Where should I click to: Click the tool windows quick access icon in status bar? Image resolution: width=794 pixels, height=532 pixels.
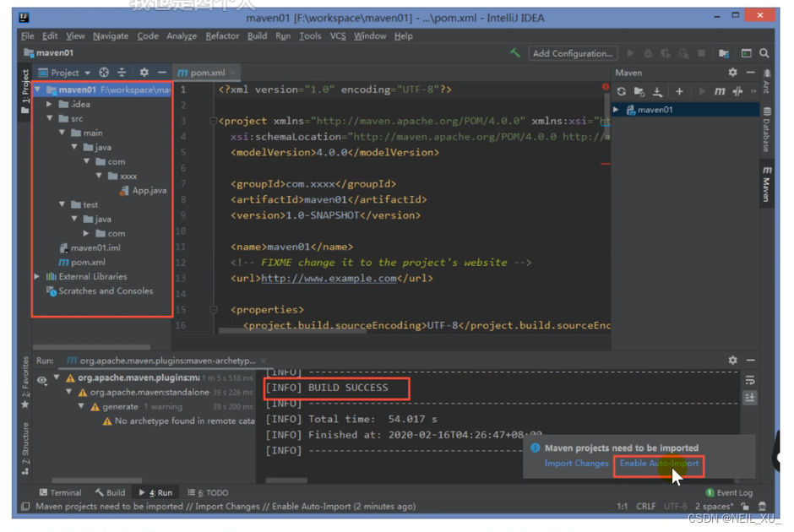pos(25,506)
